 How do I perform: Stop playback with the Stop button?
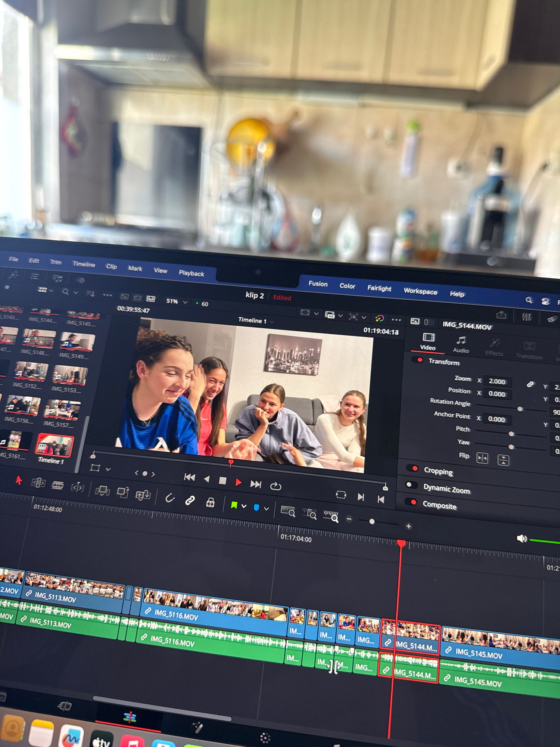(223, 481)
